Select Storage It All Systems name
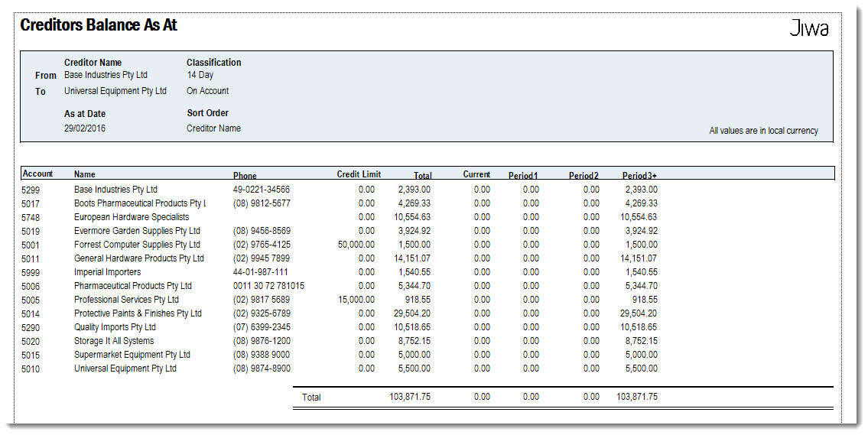868x435 pixels. coord(114,341)
